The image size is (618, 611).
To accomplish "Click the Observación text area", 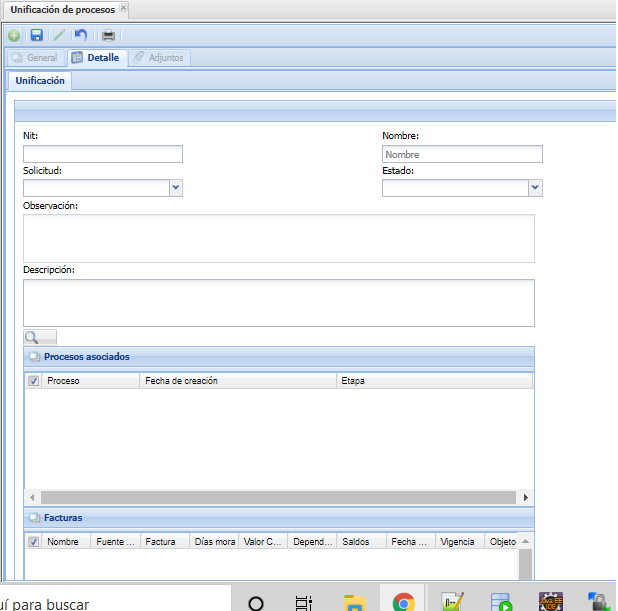I will point(278,238).
